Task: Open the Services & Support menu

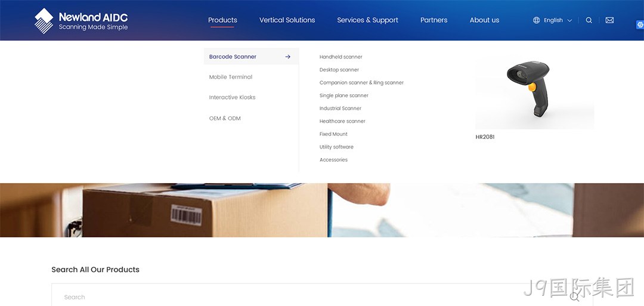Action: coord(367,20)
